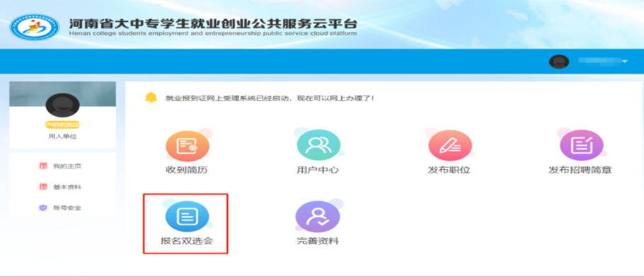Click the 发布职位 label

449,170
